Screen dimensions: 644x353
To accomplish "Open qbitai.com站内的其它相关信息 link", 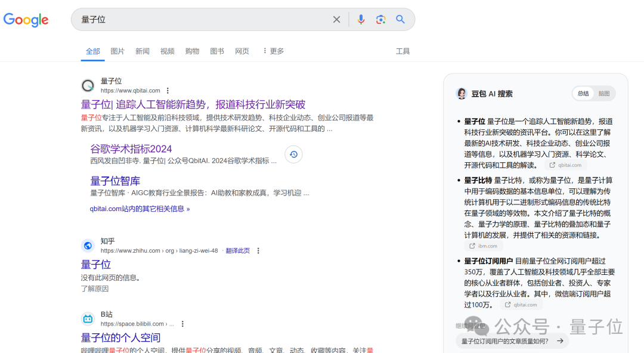I will (x=140, y=209).
